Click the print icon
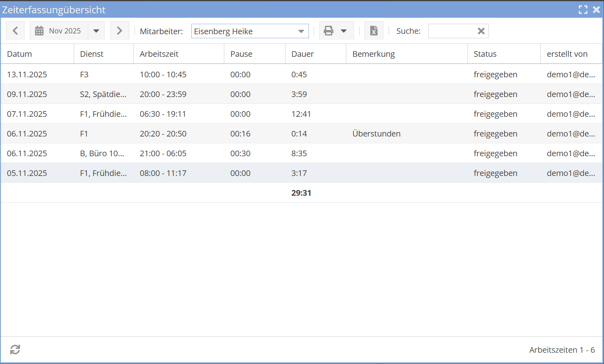604x364 pixels. pos(329,31)
